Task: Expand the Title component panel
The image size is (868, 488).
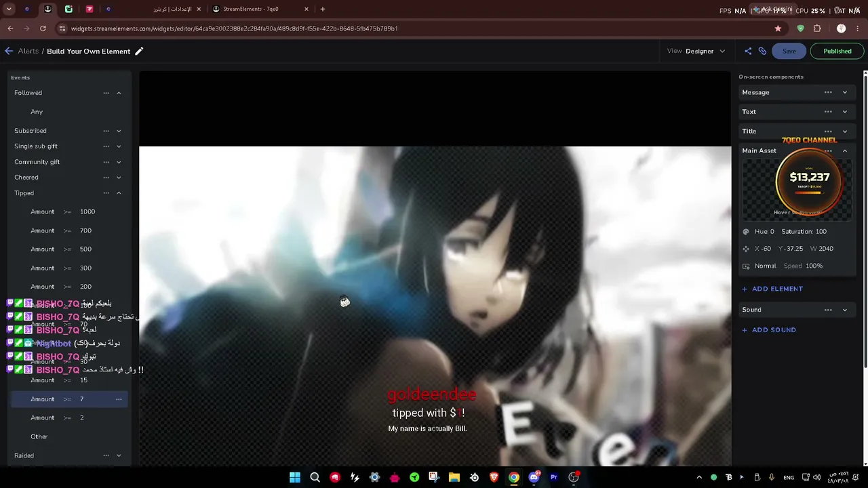Action: coord(845,131)
